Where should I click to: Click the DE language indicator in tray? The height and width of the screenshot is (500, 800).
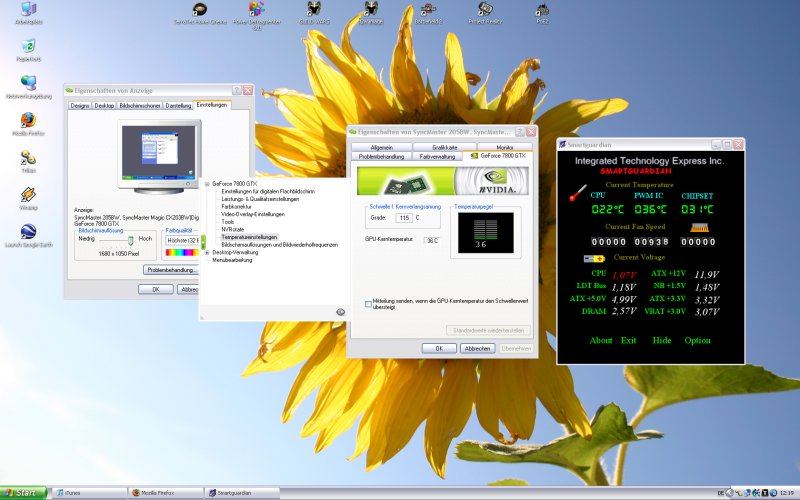721,493
